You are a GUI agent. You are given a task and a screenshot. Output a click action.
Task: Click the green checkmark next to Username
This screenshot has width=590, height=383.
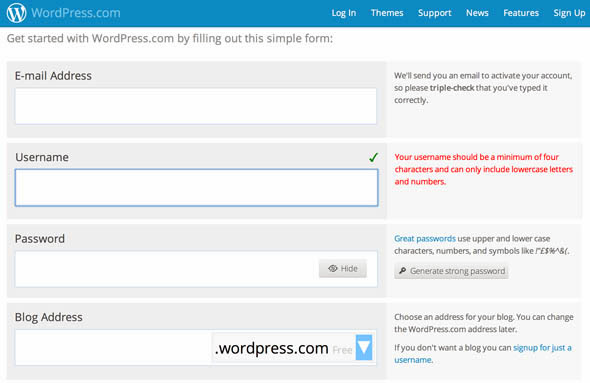(373, 157)
